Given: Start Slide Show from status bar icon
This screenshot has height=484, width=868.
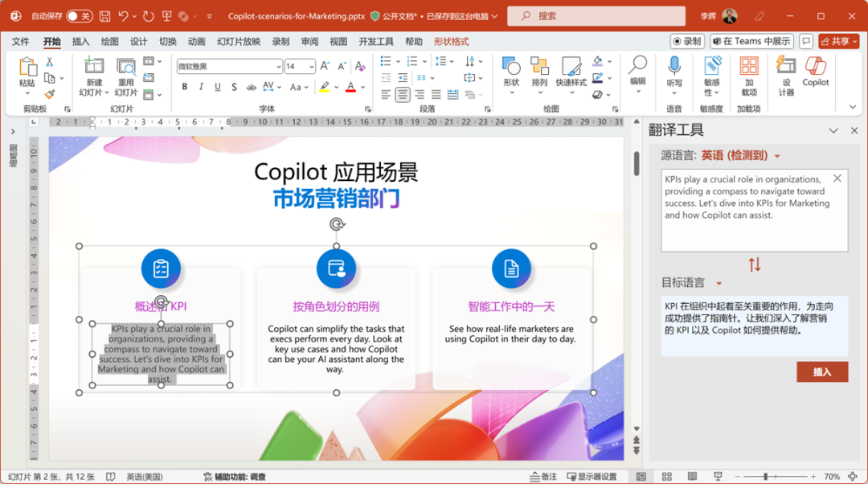Looking at the screenshot, I should pos(718,476).
